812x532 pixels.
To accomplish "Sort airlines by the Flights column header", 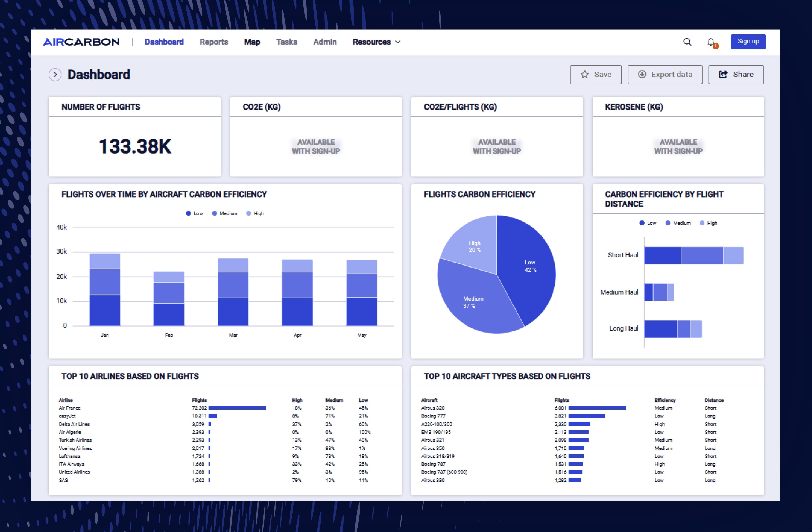I will pyautogui.click(x=199, y=400).
